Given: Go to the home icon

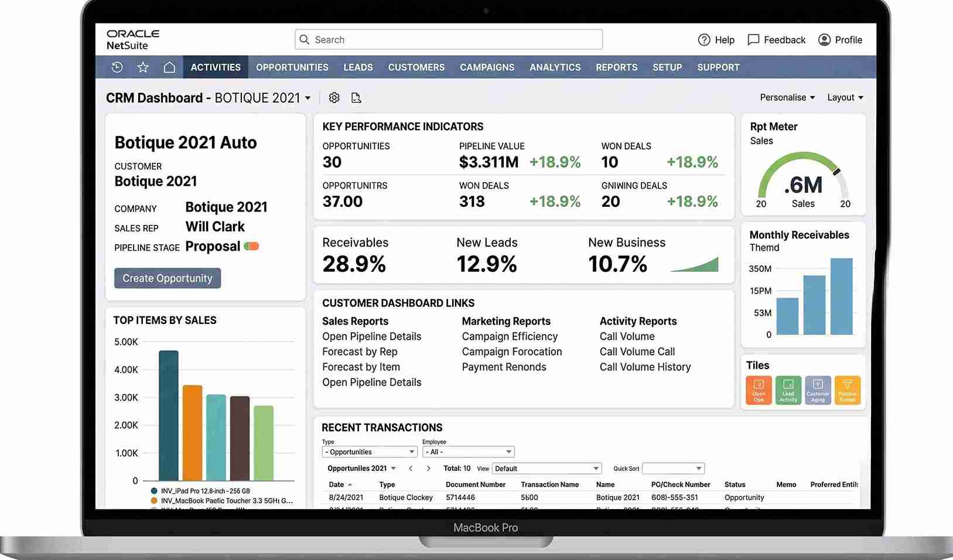Looking at the screenshot, I should point(169,67).
